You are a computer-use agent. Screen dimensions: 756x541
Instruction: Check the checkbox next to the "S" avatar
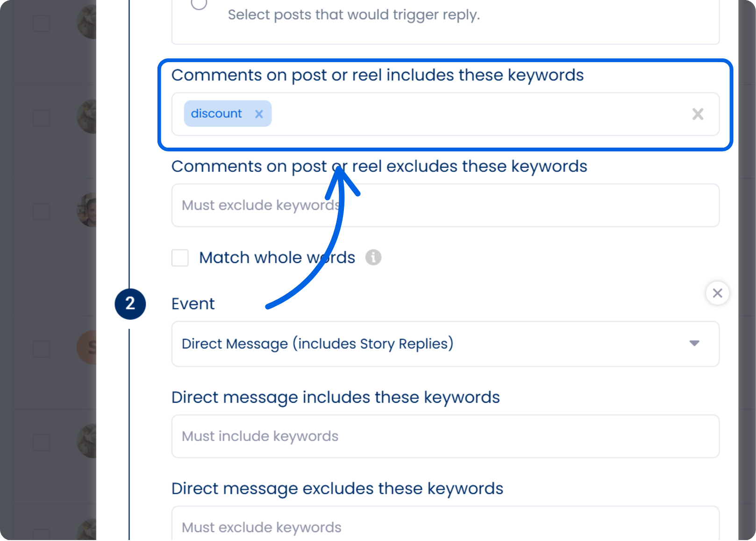point(41,348)
